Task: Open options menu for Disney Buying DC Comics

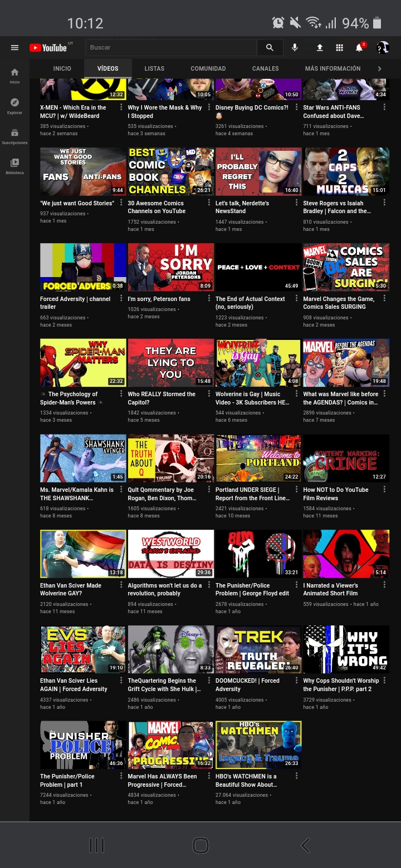Action: pos(296,107)
